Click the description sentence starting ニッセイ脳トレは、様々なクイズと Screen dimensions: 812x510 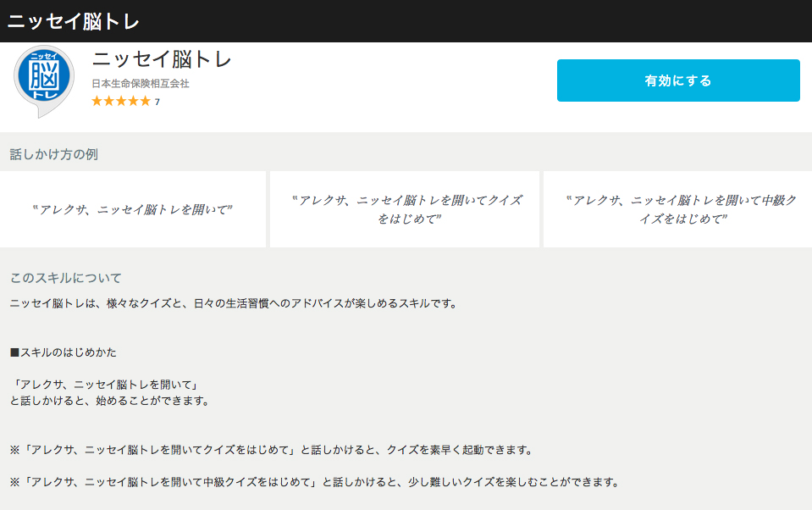[x=234, y=304]
